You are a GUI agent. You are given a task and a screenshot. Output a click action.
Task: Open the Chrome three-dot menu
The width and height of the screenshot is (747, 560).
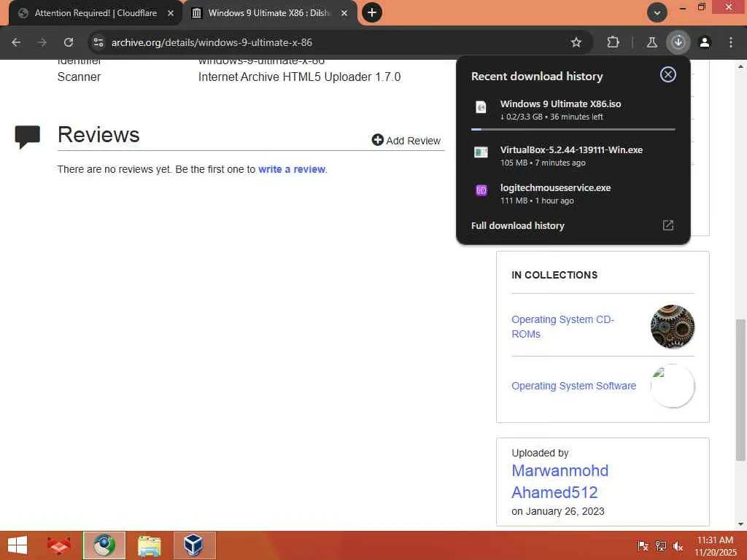(x=731, y=42)
